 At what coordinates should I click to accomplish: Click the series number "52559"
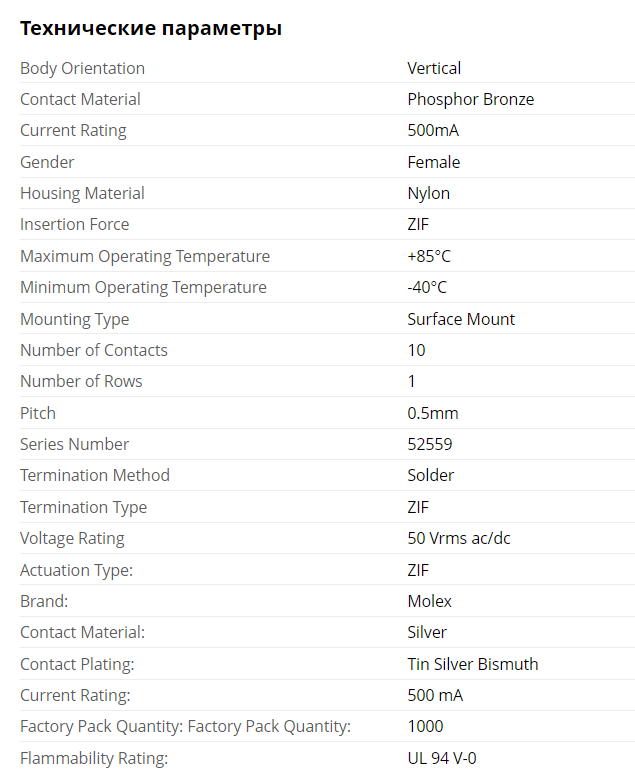tap(430, 444)
